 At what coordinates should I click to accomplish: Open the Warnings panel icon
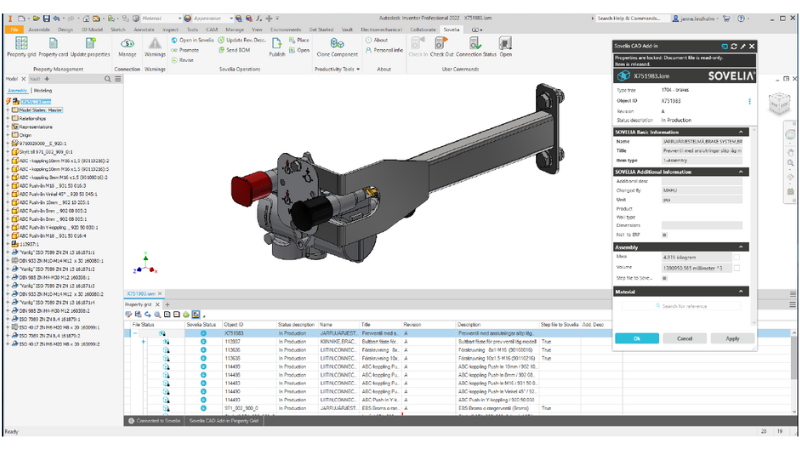156,46
